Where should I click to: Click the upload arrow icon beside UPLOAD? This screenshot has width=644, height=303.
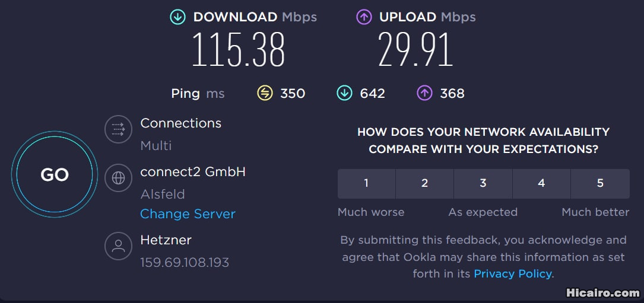[364, 17]
